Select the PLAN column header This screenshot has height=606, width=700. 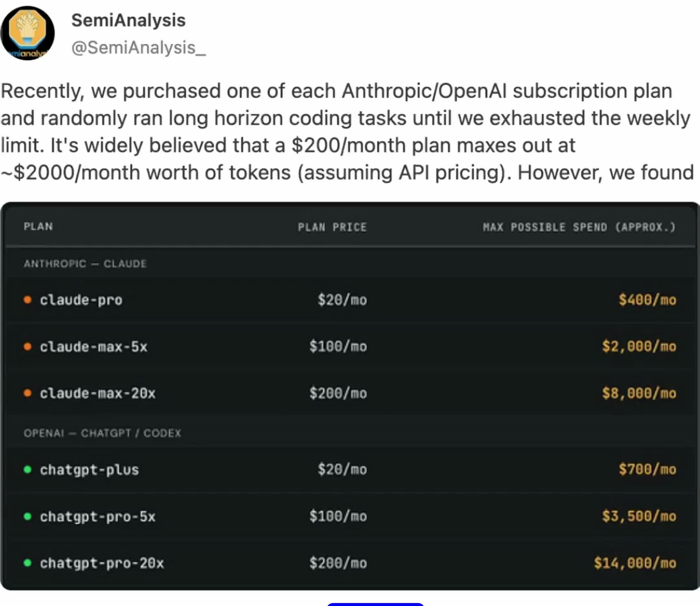point(38,227)
